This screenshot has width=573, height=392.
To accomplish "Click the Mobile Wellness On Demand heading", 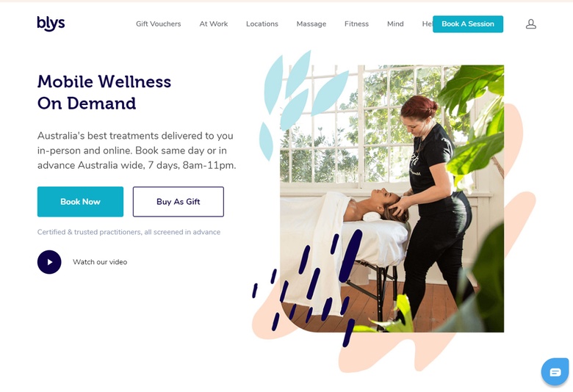I will 104,92.
